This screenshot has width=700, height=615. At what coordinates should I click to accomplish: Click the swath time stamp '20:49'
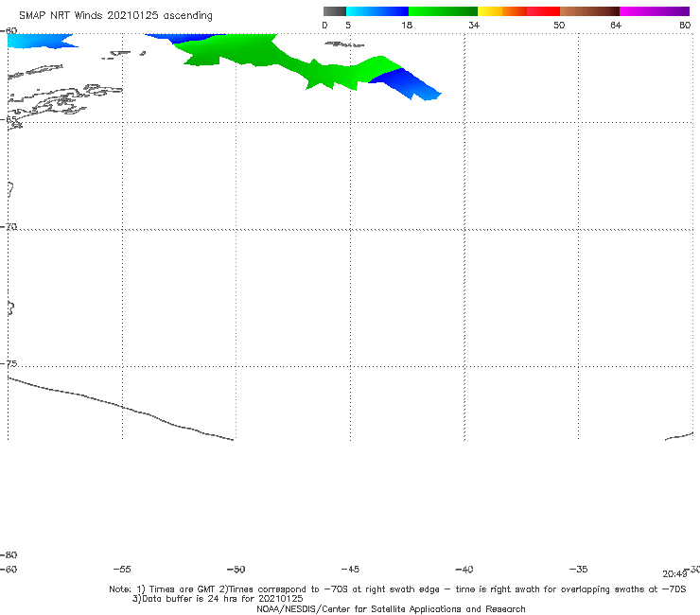[x=674, y=574]
